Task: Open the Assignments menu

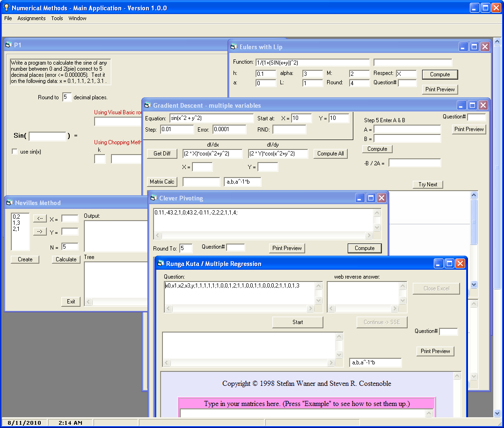Action: point(31,18)
